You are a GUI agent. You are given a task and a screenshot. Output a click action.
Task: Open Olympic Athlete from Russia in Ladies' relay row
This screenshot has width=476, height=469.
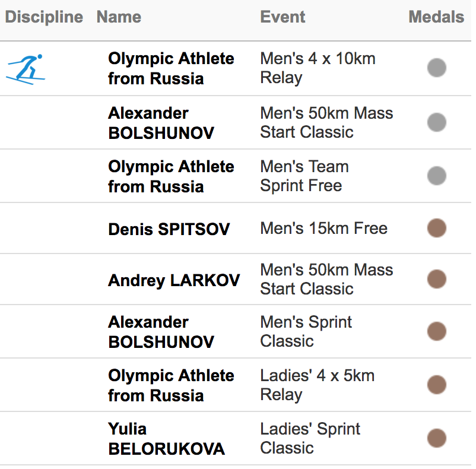tap(171, 385)
